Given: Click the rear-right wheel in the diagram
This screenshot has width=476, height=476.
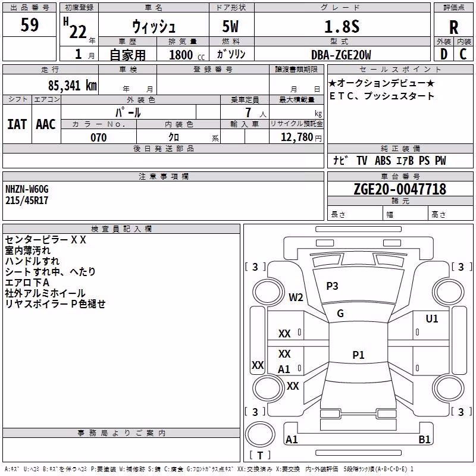Looking at the screenshot, I should point(448,389).
